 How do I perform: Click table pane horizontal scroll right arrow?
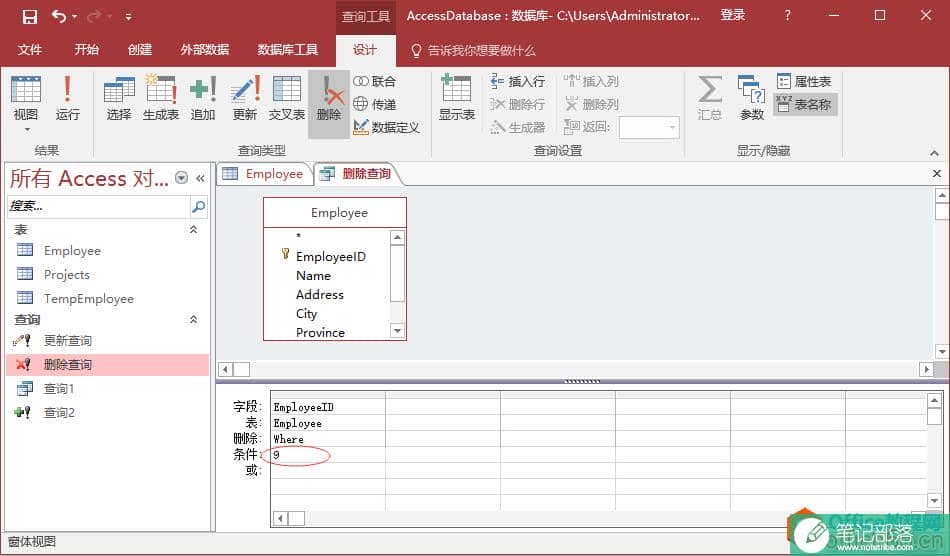point(926,369)
